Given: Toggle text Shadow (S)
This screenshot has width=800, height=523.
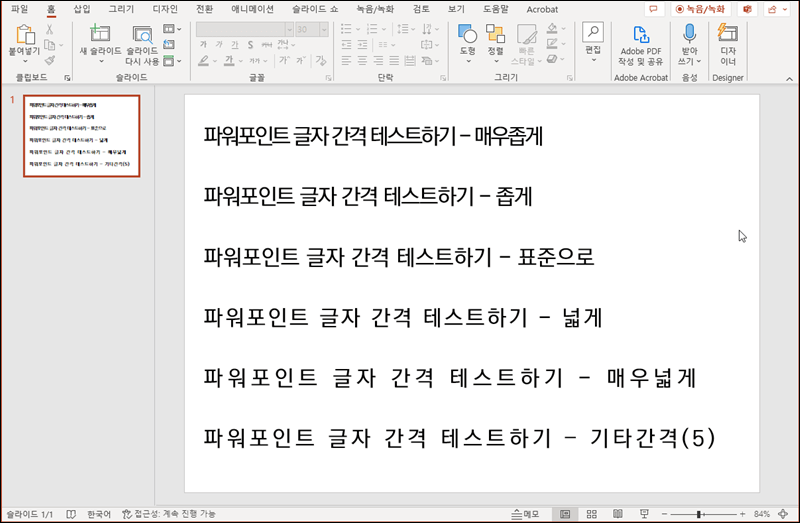Looking at the screenshot, I should tap(251, 45).
